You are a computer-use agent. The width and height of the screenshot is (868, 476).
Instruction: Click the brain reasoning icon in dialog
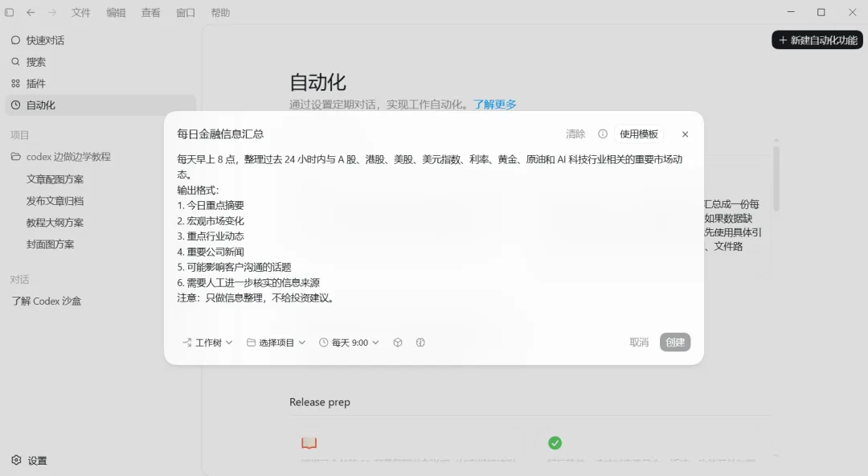420,343
